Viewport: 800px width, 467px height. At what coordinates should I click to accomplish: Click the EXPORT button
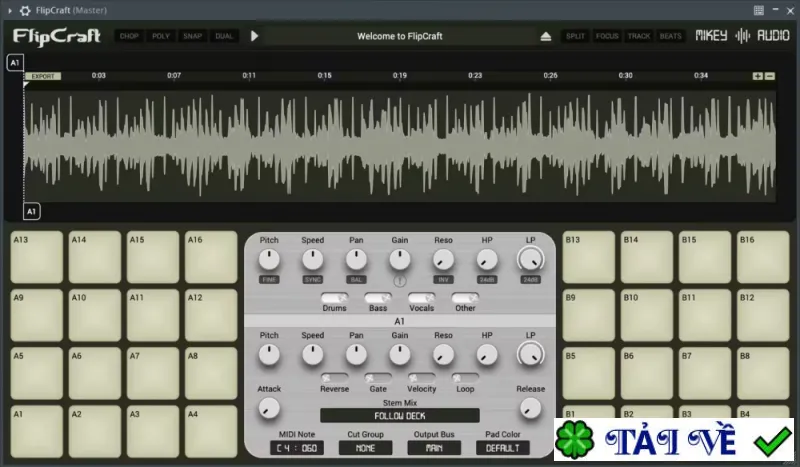43,76
